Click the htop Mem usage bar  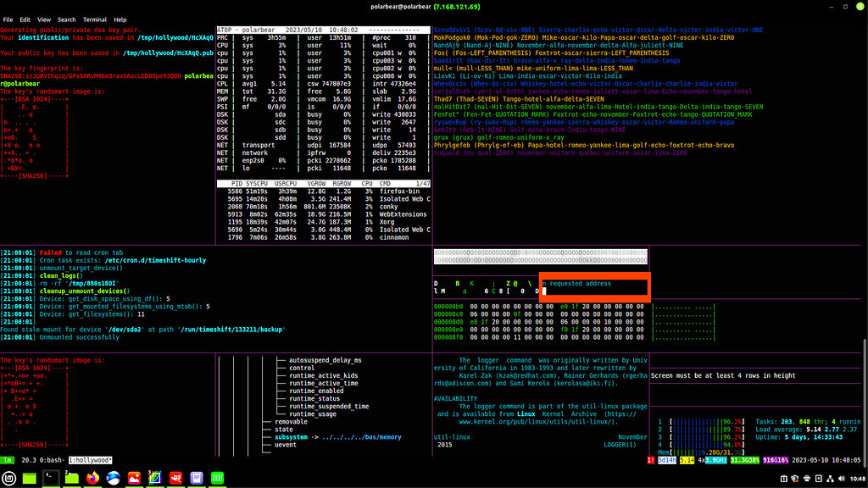pos(701,452)
